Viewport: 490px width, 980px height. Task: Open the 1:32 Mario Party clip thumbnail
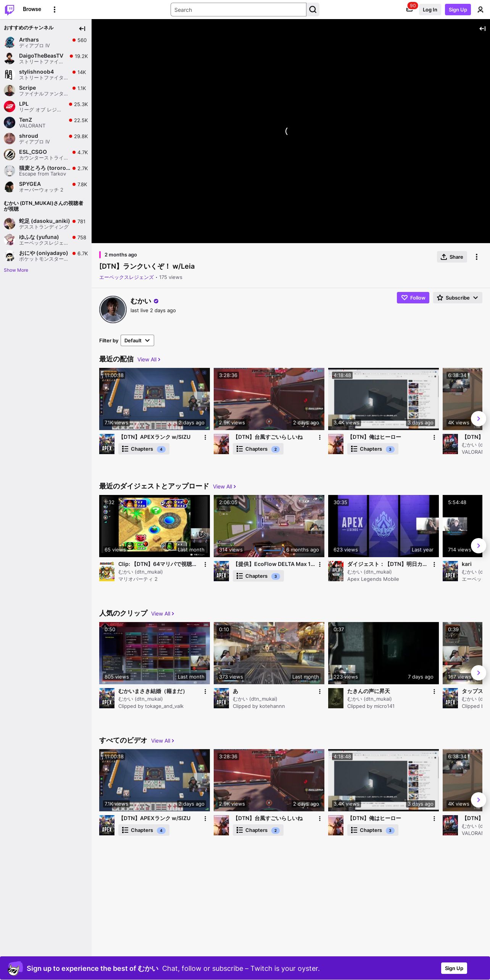(x=155, y=526)
